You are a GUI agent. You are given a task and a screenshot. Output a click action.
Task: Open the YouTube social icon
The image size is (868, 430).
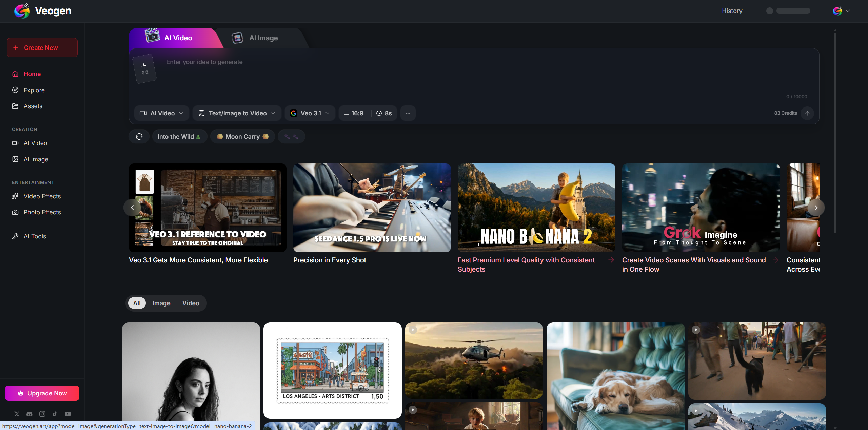click(68, 414)
